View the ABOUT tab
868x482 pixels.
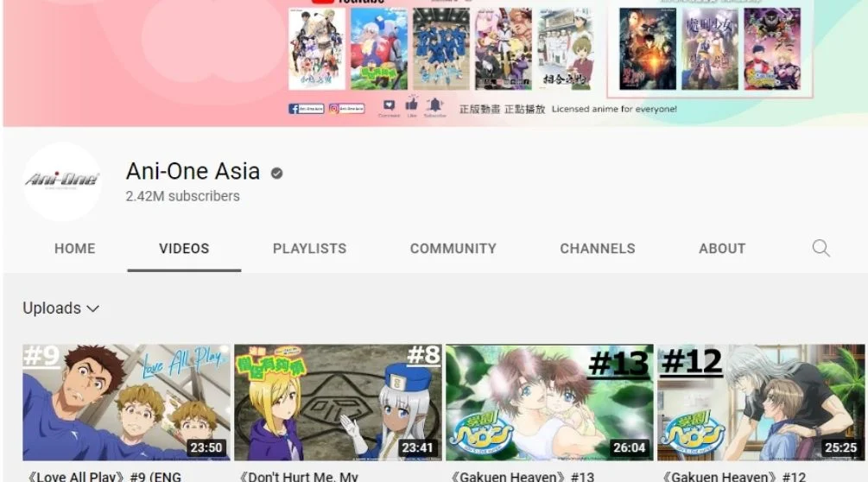[x=722, y=249]
